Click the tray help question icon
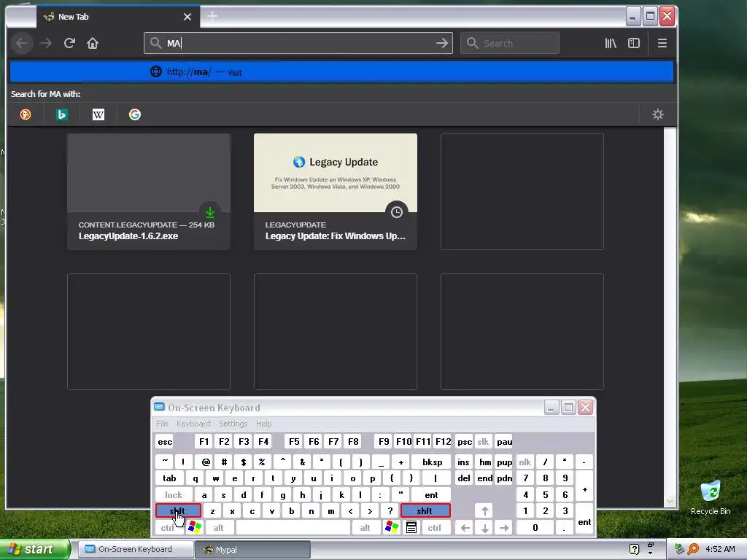The height and width of the screenshot is (560, 747). (634, 549)
